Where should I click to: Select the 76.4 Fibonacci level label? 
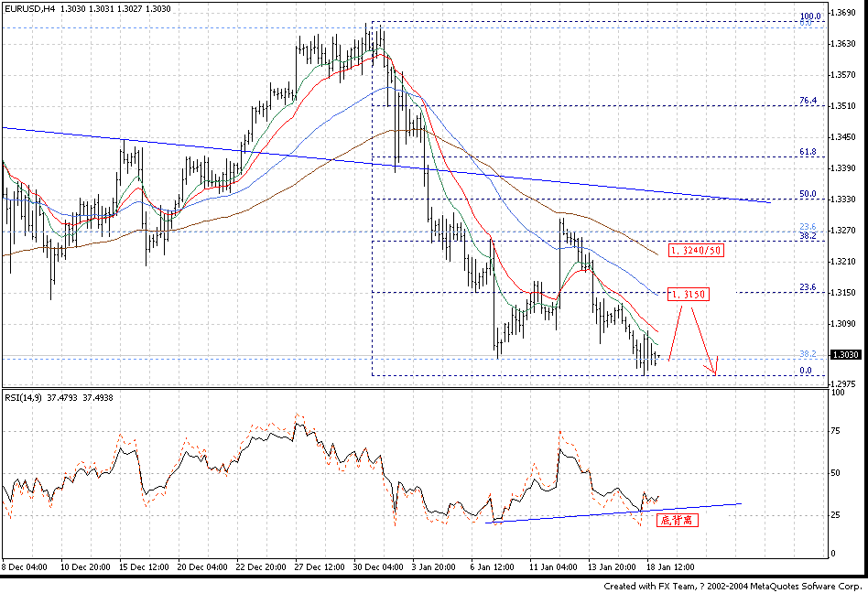click(808, 100)
